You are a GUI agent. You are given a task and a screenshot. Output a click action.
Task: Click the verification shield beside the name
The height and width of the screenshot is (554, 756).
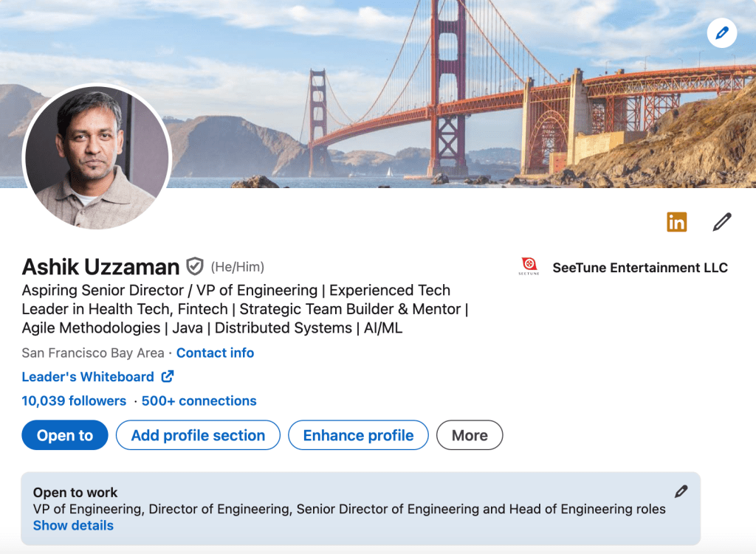click(194, 266)
